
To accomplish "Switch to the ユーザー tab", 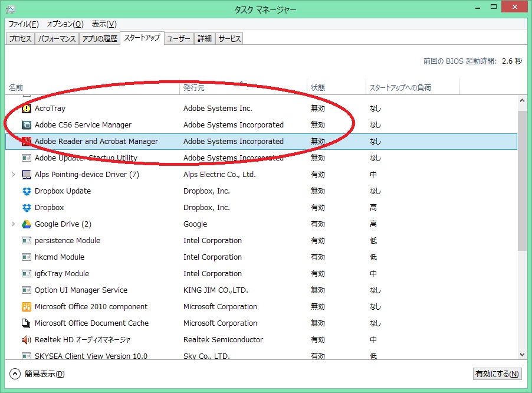I will 179,39.
